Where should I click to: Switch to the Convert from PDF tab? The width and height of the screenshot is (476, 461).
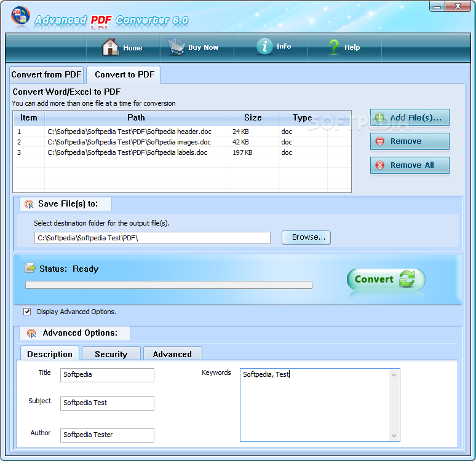[46, 74]
